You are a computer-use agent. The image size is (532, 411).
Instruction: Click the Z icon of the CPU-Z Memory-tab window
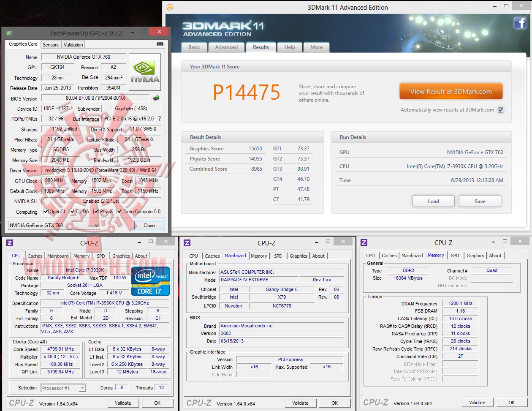coord(364,242)
